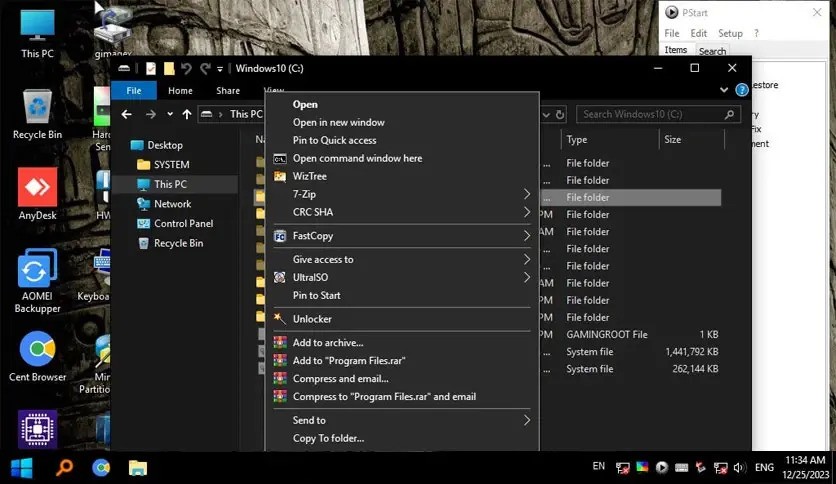Click the keyboard tray icon
This screenshot has height=484, width=836.
click(681, 467)
